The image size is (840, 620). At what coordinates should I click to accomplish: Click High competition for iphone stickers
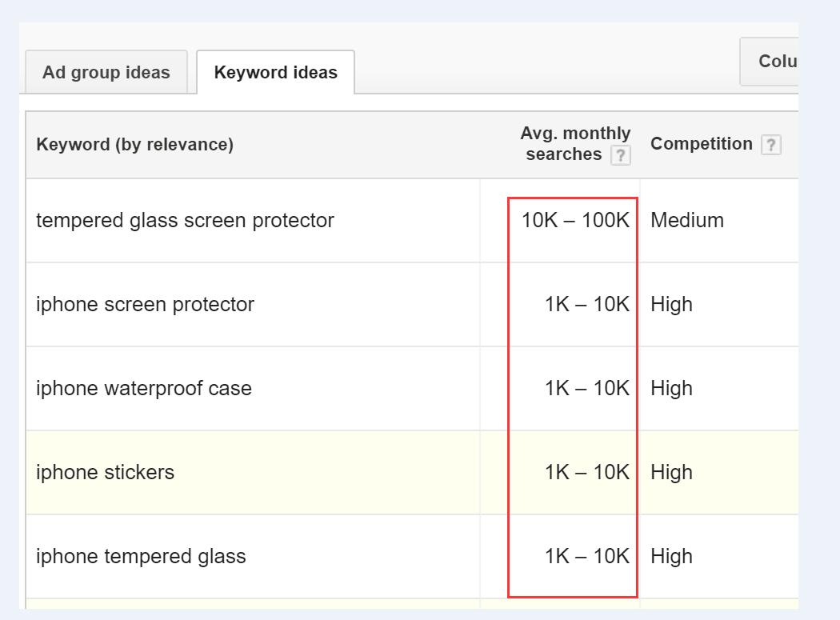point(671,472)
